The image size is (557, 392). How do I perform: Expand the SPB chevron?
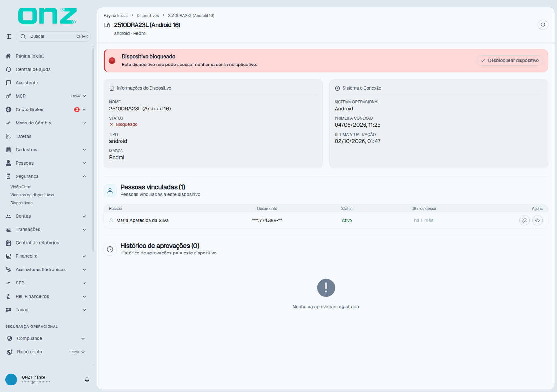point(84,283)
